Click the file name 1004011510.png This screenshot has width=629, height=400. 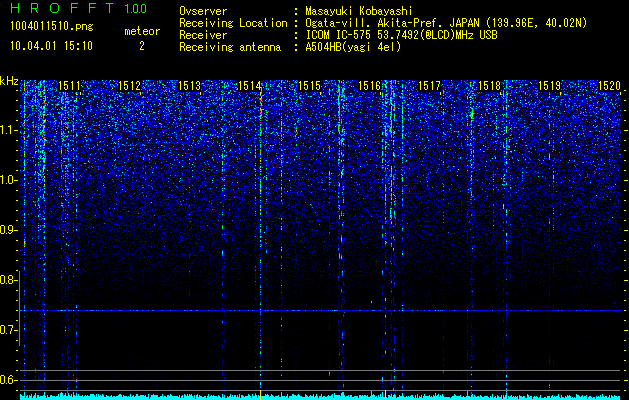(x=51, y=27)
